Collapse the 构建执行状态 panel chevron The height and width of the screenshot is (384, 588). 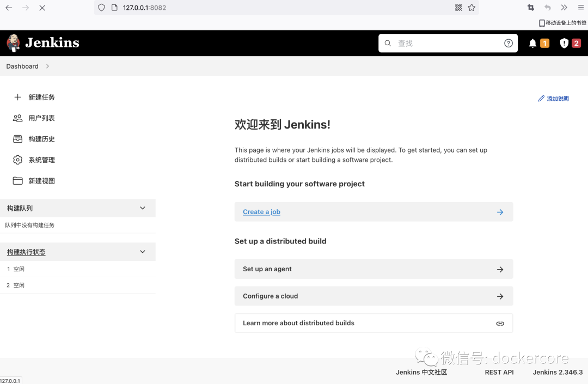pos(143,252)
